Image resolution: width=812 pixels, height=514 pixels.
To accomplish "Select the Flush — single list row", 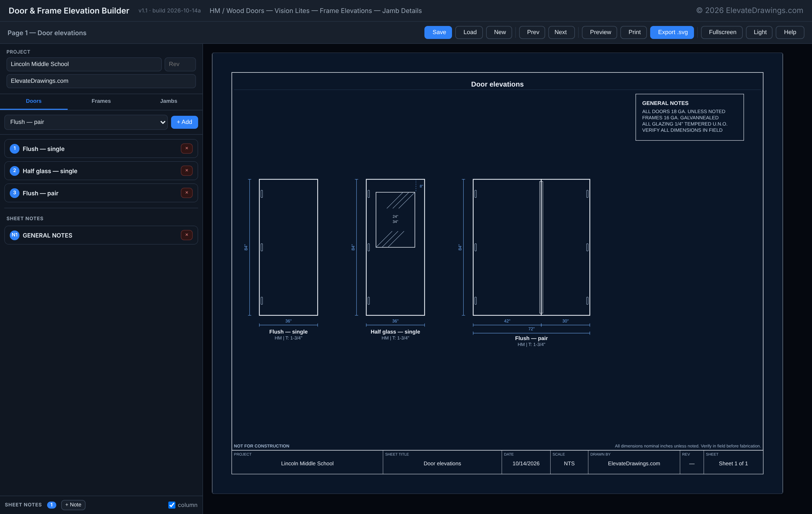I will pyautogui.click(x=101, y=149).
